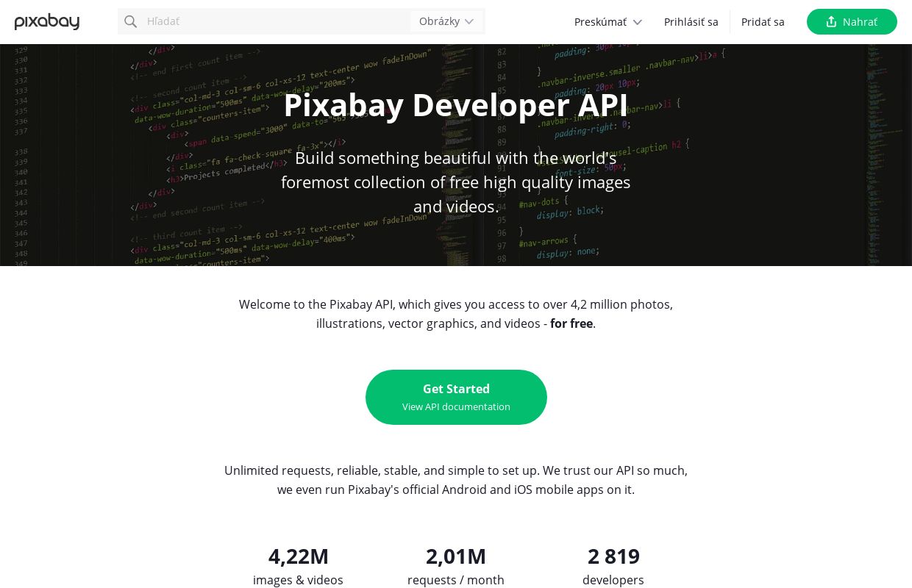Click the upload arrow icon in Nahrať

pyautogui.click(x=831, y=21)
